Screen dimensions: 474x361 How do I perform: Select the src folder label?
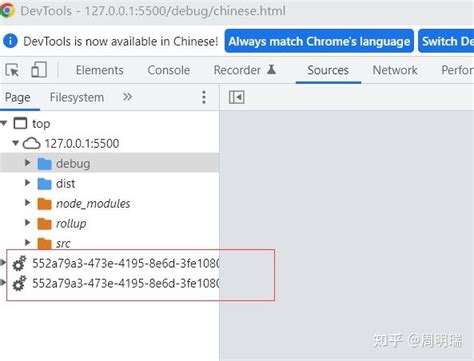coord(63,244)
